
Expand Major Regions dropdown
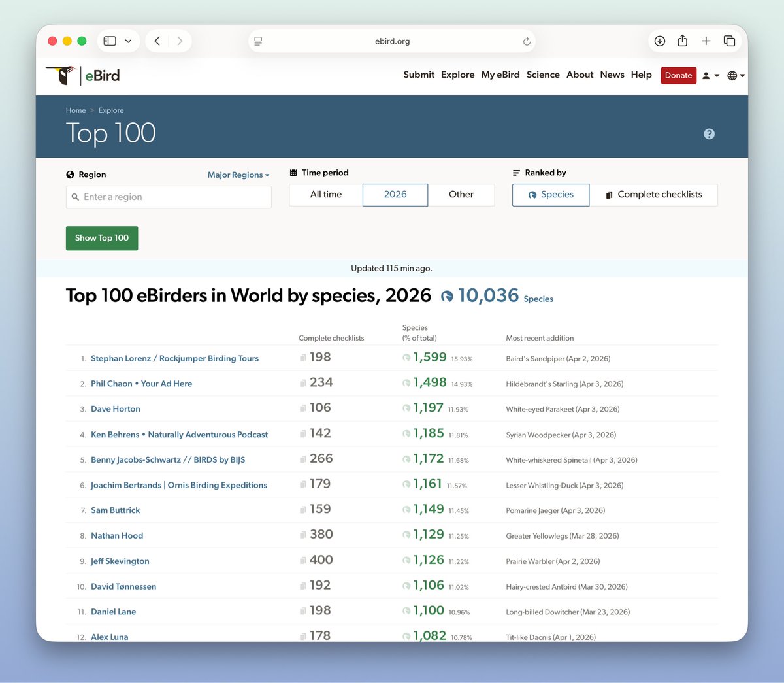(238, 175)
